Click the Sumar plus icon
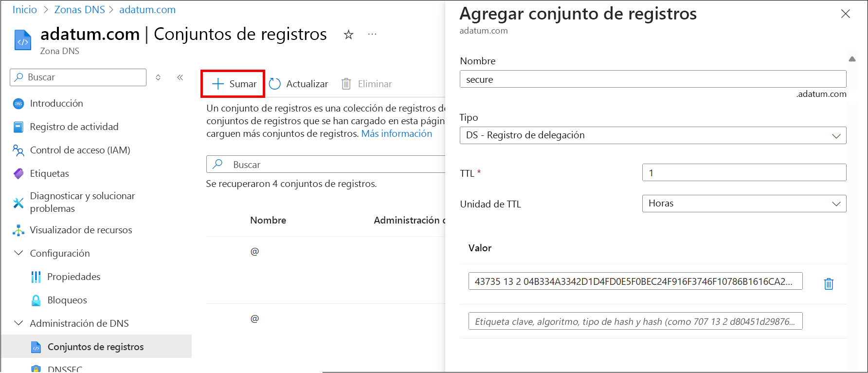Viewport: 868px width, 373px height. click(x=218, y=84)
